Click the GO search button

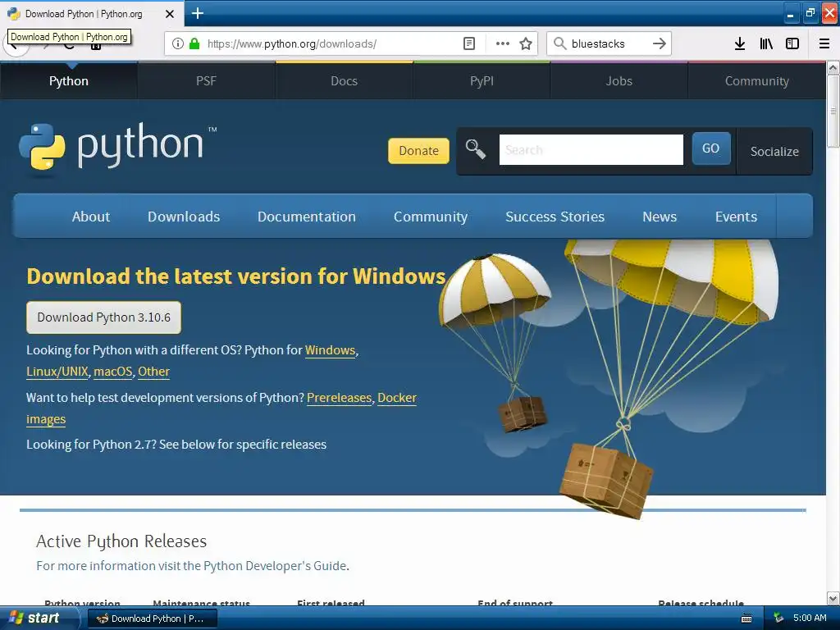pos(711,148)
